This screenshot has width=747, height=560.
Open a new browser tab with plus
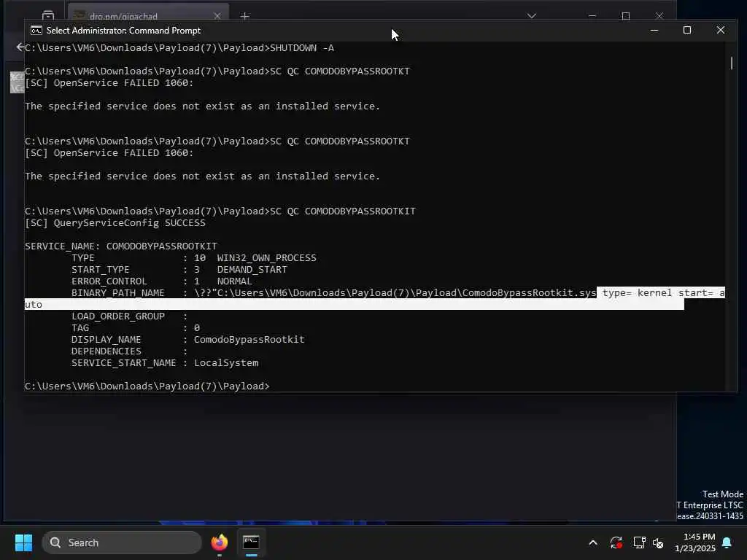coord(244,16)
